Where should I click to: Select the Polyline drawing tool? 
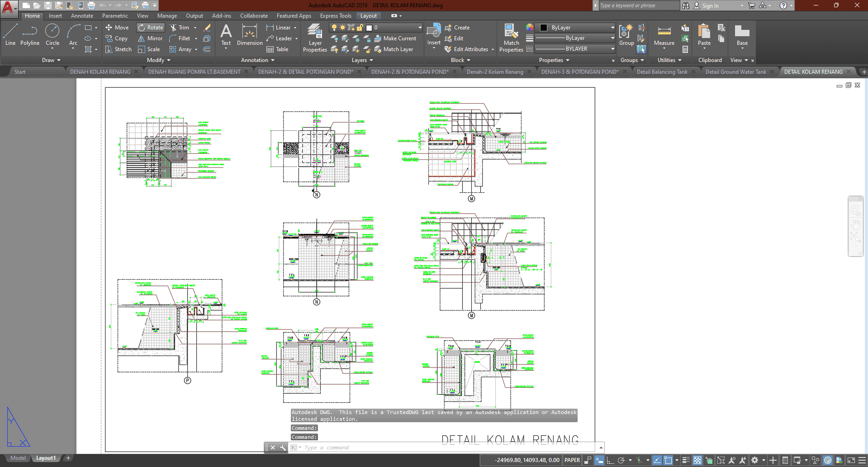click(29, 35)
